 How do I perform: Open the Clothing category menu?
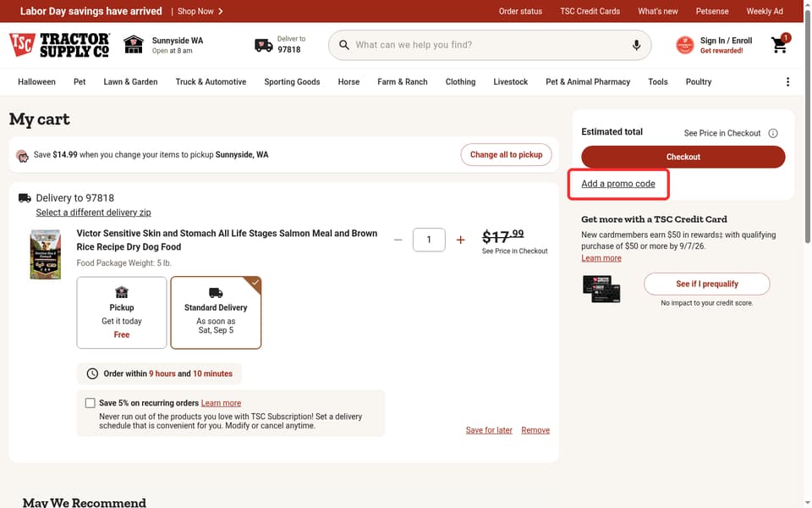(x=460, y=82)
